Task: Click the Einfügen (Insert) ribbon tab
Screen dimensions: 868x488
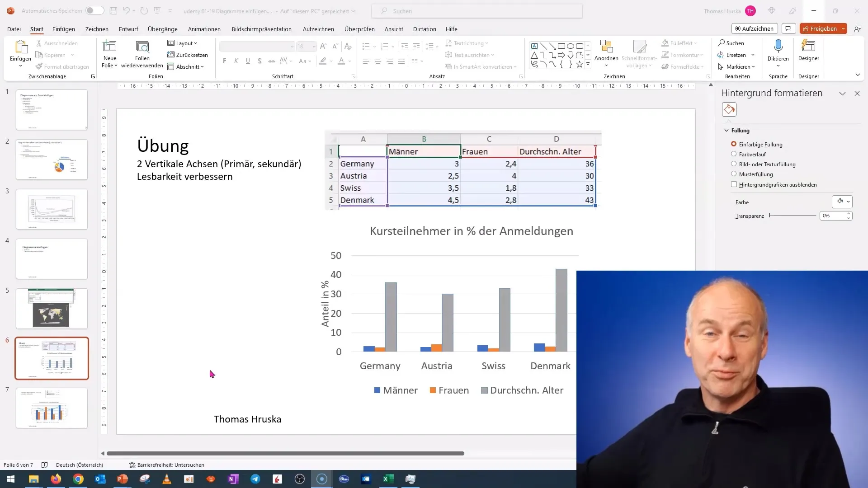Action: pyautogui.click(x=63, y=28)
